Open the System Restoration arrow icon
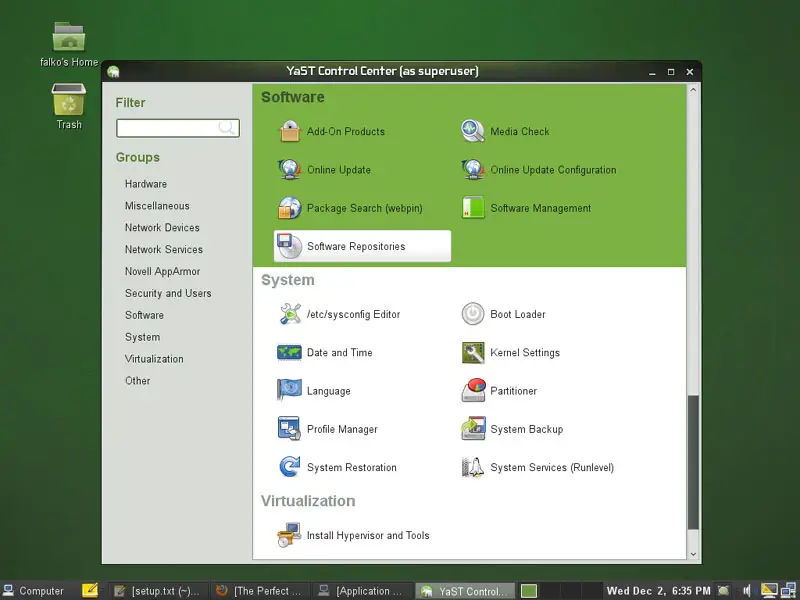The image size is (800, 600). click(x=289, y=467)
